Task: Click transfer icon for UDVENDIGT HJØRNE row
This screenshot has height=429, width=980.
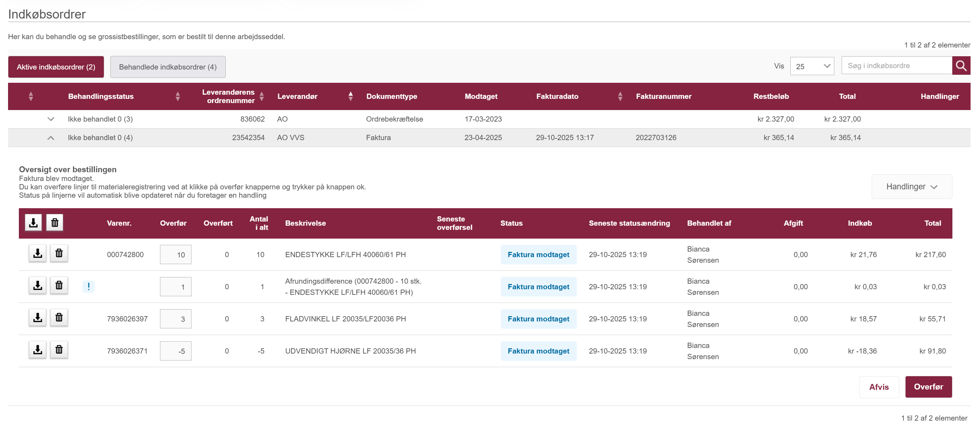Action: pyautogui.click(x=37, y=349)
